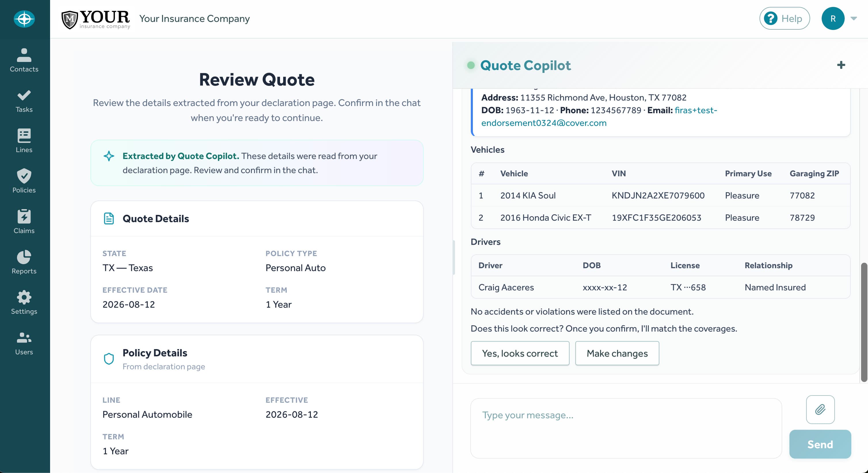Open the Lines sidebar icon

click(x=24, y=136)
